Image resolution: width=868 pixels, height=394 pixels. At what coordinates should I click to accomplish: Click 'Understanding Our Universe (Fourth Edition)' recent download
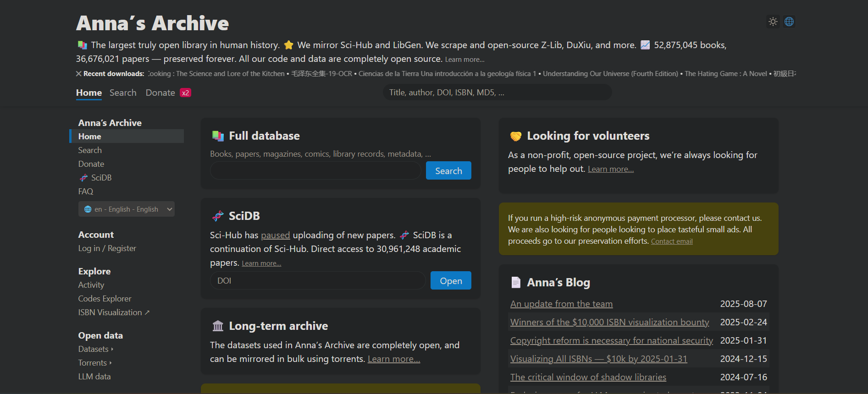tap(610, 74)
